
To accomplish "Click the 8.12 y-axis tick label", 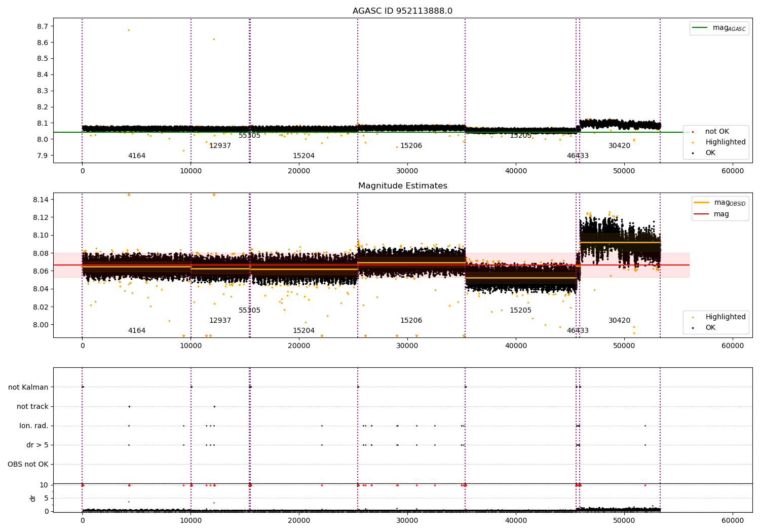I will pyautogui.click(x=41, y=217).
